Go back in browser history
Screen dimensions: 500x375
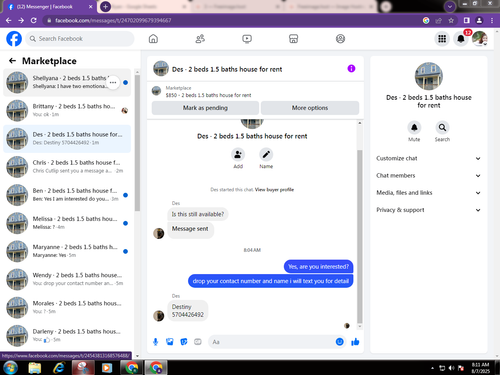[9, 20]
